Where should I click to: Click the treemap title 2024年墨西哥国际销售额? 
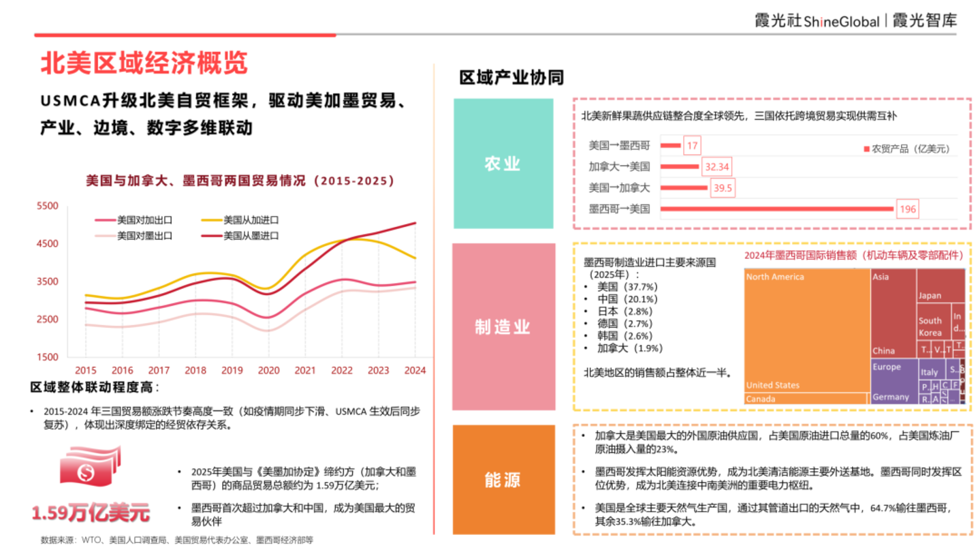click(855, 256)
